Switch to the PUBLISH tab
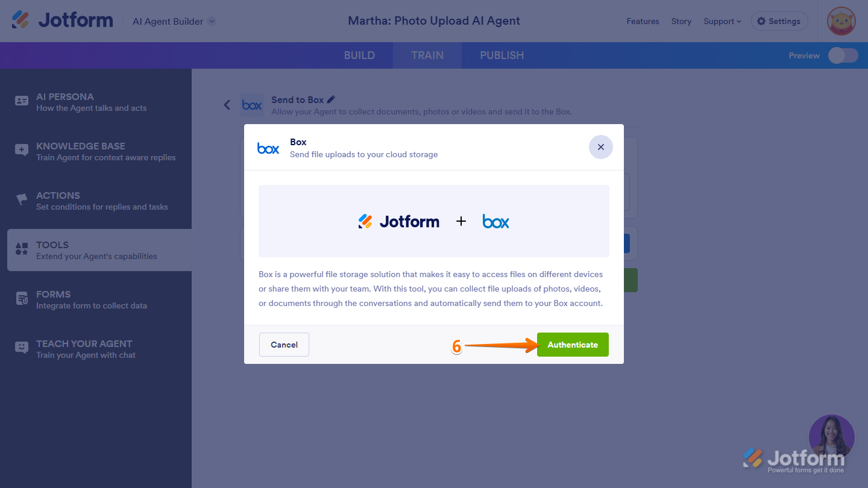The width and height of the screenshot is (868, 488). pos(502,55)
